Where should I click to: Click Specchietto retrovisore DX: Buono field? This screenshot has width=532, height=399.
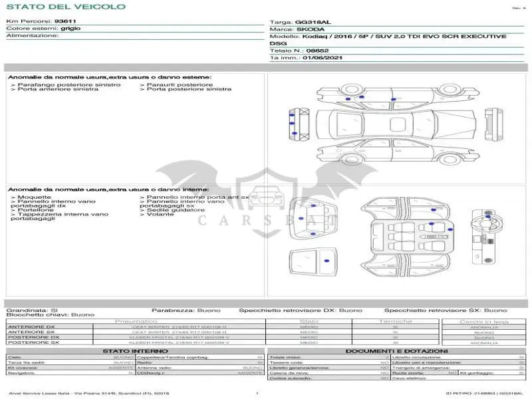point(301,311)
